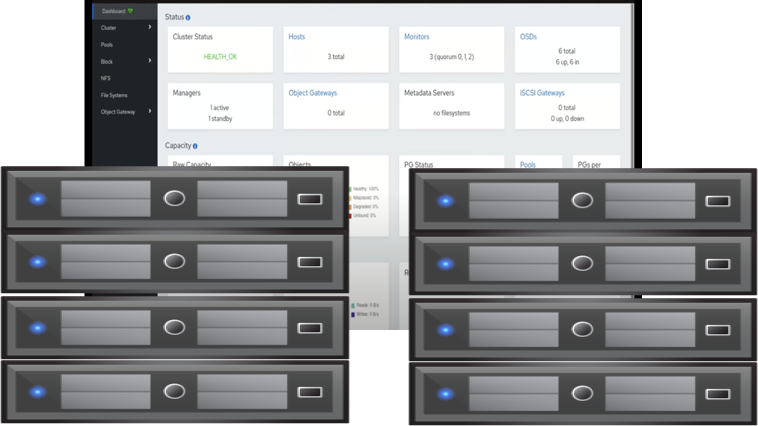Open the Hosts link
The image size is (758, 426).
pyautogui.click(x=297, y=37)
